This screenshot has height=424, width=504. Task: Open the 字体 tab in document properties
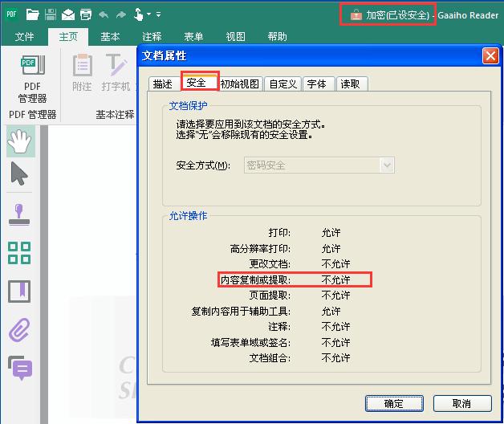point(317,84)
